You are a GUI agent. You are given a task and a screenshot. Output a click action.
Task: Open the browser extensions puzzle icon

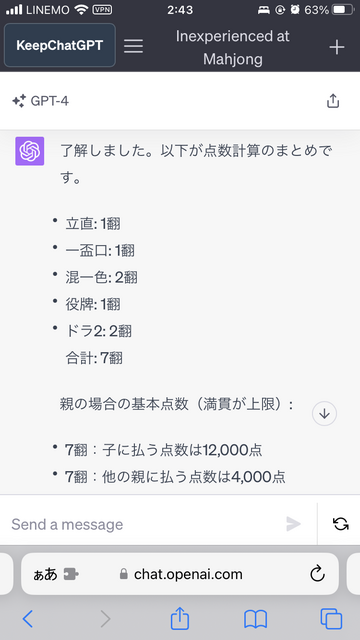click(71, 575)
